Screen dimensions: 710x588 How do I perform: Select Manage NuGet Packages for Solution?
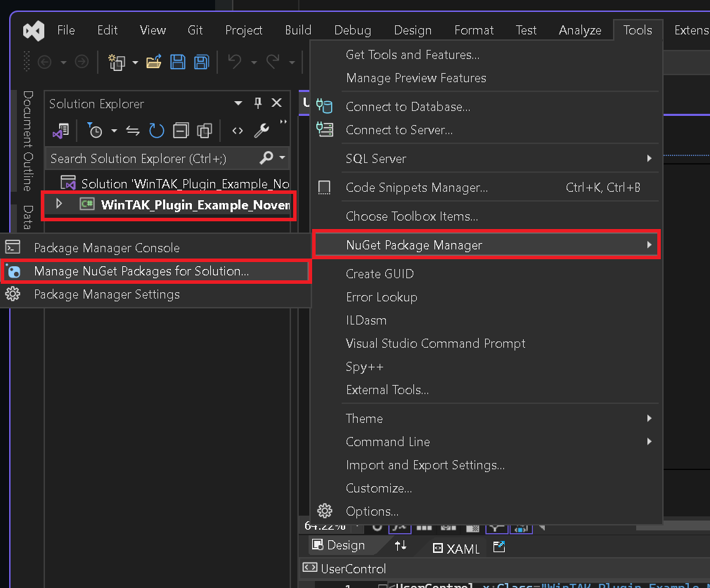[155, 270]
